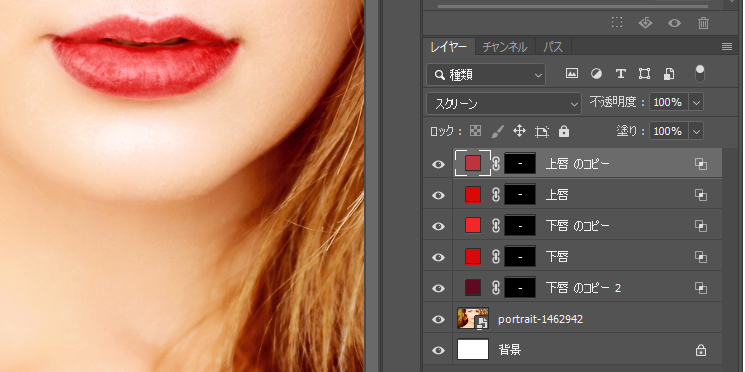Select the 上唇 layer mask thumbnail
Viewport: 745px width, 372px height.
520,194
